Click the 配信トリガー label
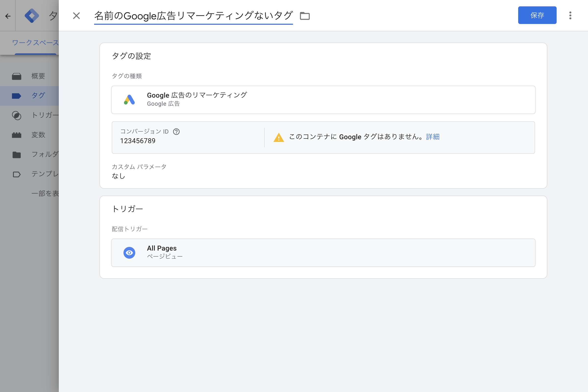 click(x=129, y=229)
